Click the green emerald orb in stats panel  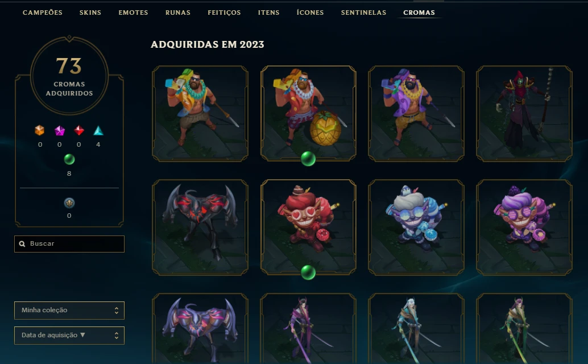coord(69,159)
